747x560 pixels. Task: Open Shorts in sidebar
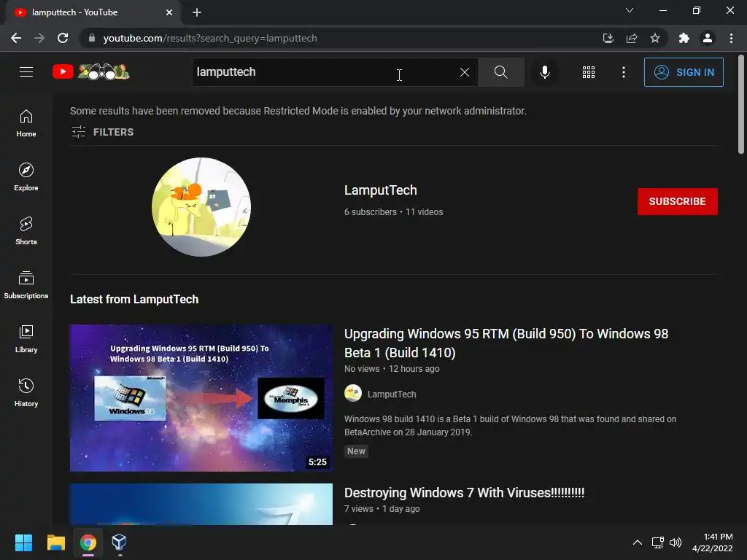click(x=26, y=231)
